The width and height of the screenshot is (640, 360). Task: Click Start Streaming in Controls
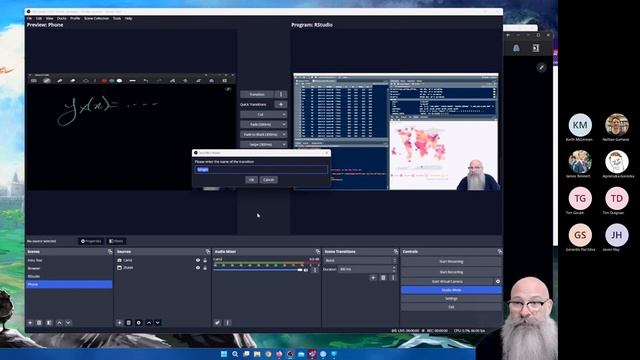451,262
